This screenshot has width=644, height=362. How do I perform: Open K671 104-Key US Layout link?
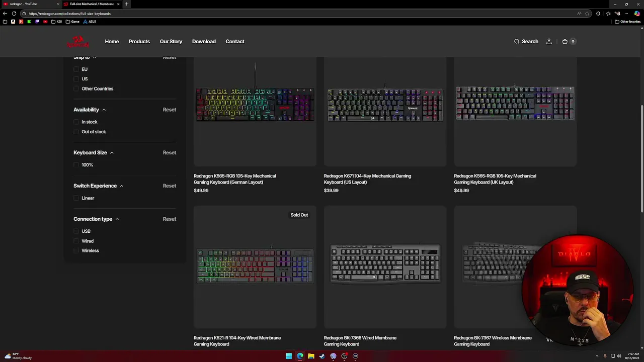click(x=367, y=179)
